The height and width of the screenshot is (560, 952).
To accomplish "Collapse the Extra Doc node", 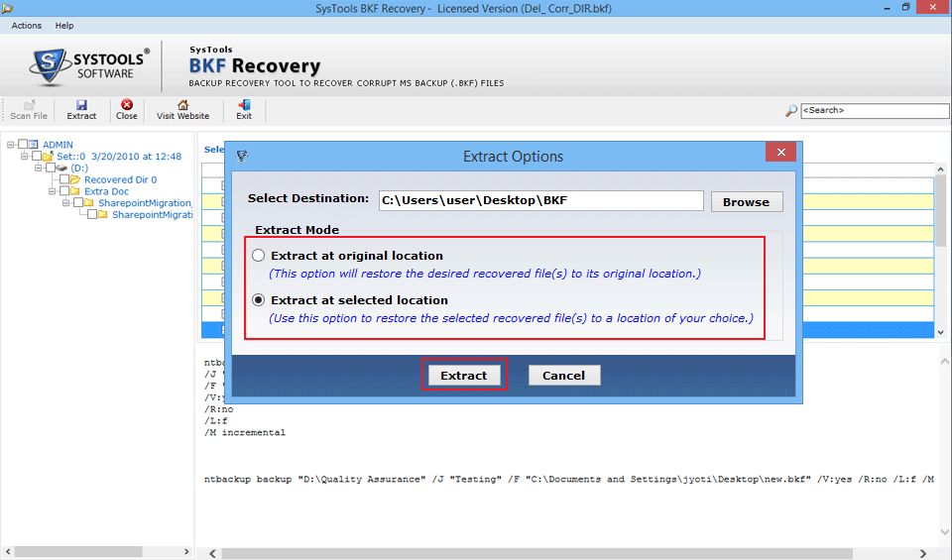I will (53, 191).
